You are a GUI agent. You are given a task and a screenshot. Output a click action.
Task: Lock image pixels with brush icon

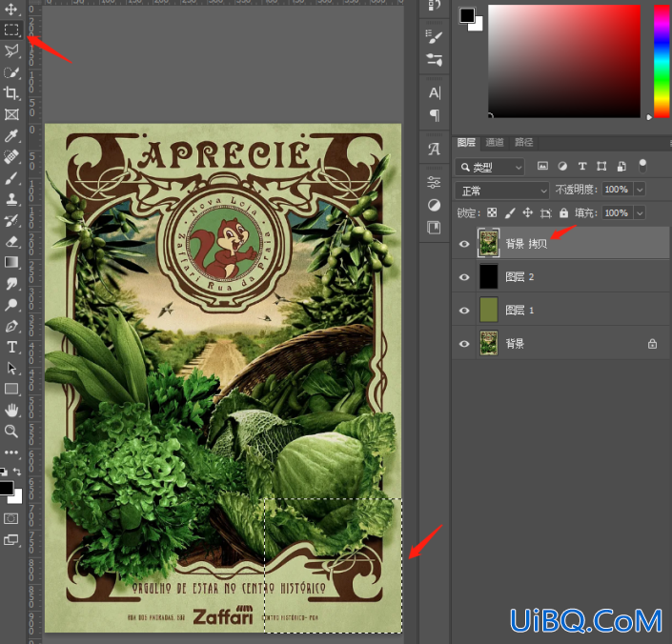click(510, 212)
